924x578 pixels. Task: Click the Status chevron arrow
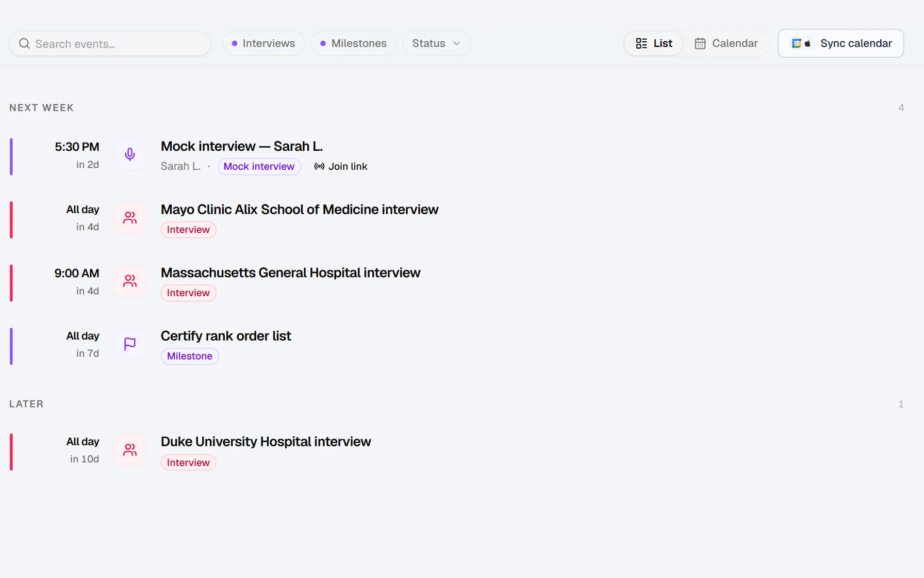[x=456, y=43]
